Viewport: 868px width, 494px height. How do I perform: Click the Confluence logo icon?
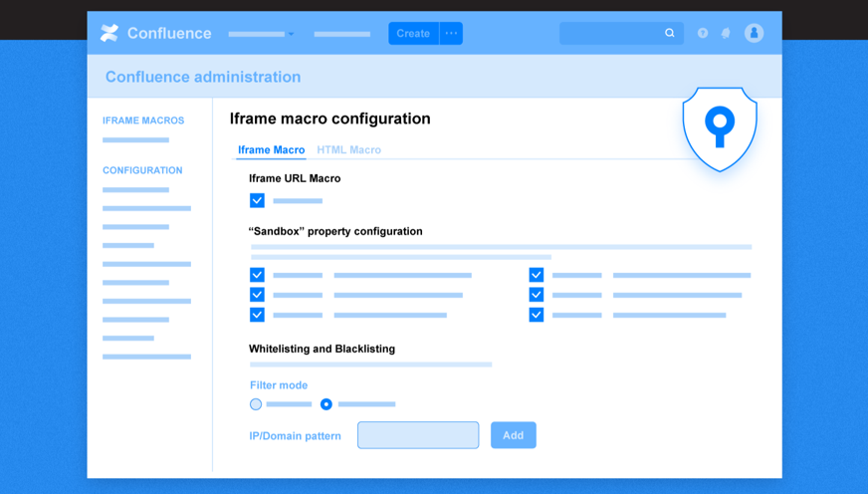tap(109, 33)
